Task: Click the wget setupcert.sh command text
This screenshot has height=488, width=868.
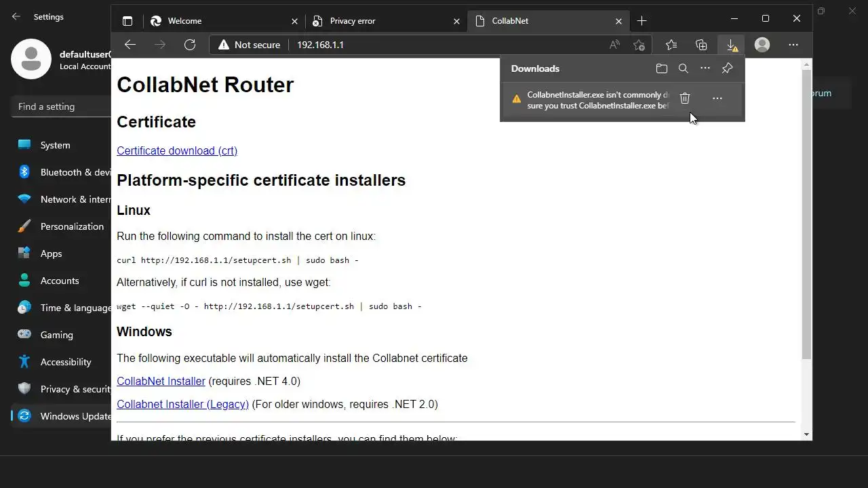Action: coord(269,306)
